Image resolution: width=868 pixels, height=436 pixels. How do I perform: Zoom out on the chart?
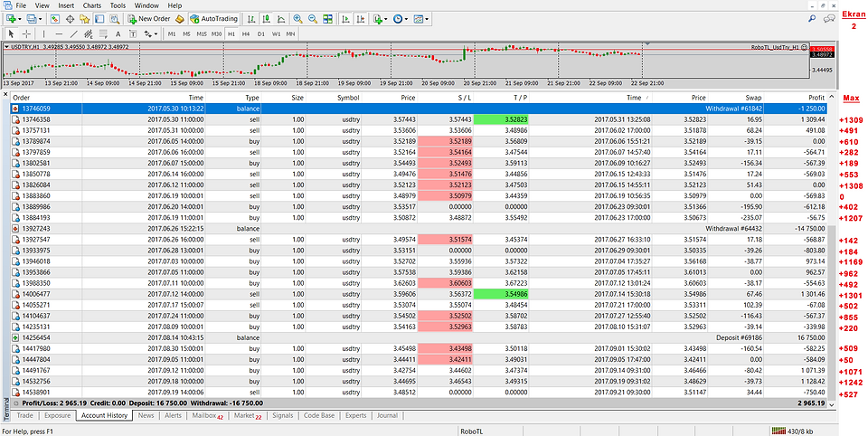click(x=313, y=19)
